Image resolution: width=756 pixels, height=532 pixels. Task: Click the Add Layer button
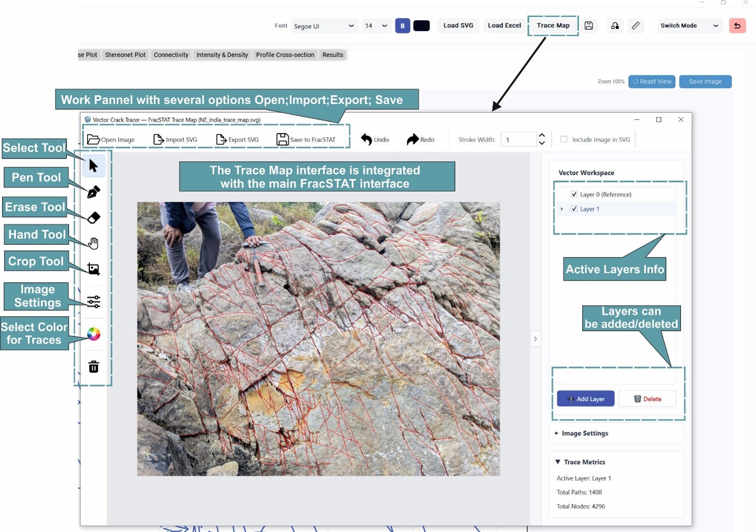[586, 399]
